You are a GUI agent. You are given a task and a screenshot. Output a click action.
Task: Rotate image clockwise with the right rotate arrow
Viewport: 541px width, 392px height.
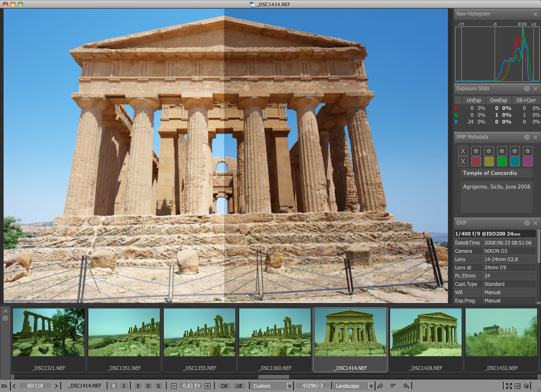pyautogui.click(x=380, y=386)
